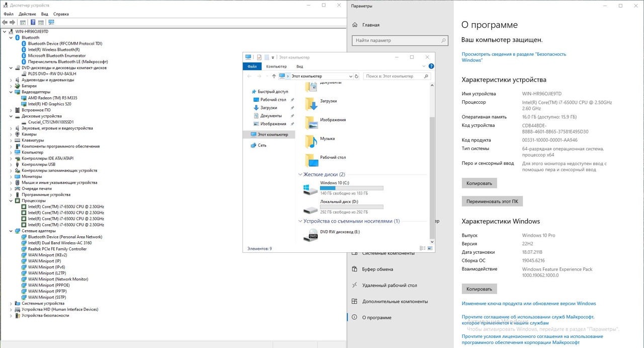This screenshot has height=348, width=644.
Task: Collapse the Bluetooth category in device tree
Action: tap(11, 37)
